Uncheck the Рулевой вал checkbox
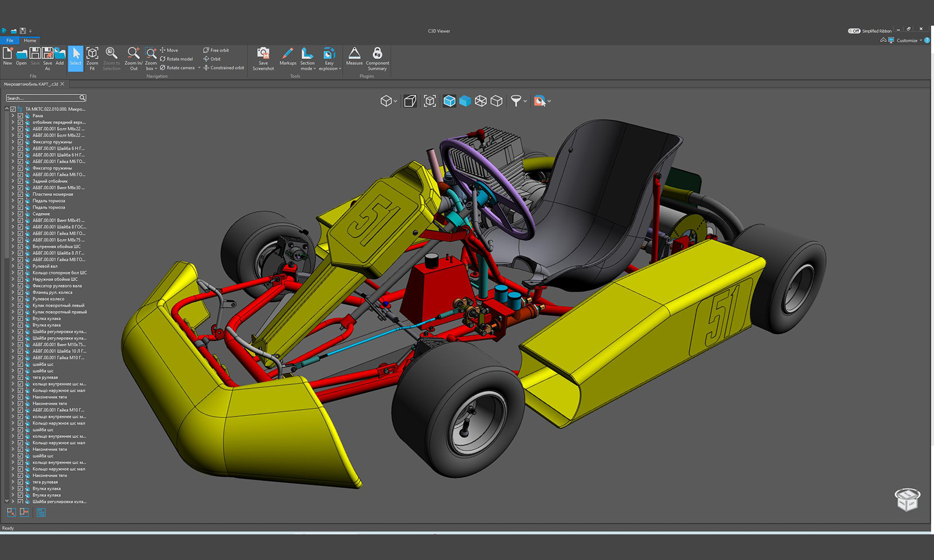 (20, 266)
